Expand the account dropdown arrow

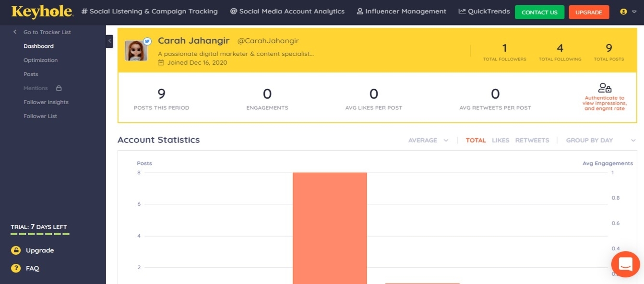634,12
